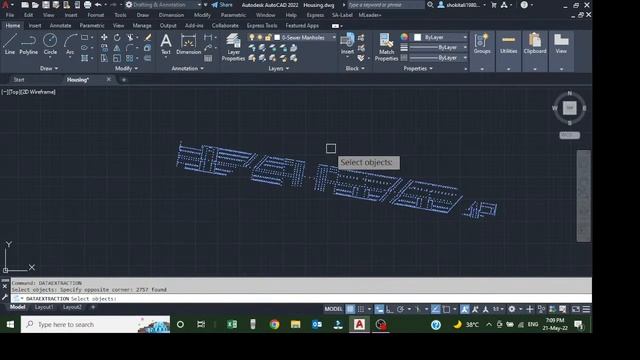640x360 pixels.
Task: Open the Home ribbon tab
Action: (13, 25)
